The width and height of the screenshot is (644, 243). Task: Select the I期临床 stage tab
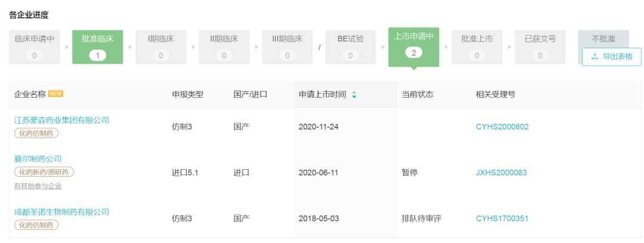161,47
